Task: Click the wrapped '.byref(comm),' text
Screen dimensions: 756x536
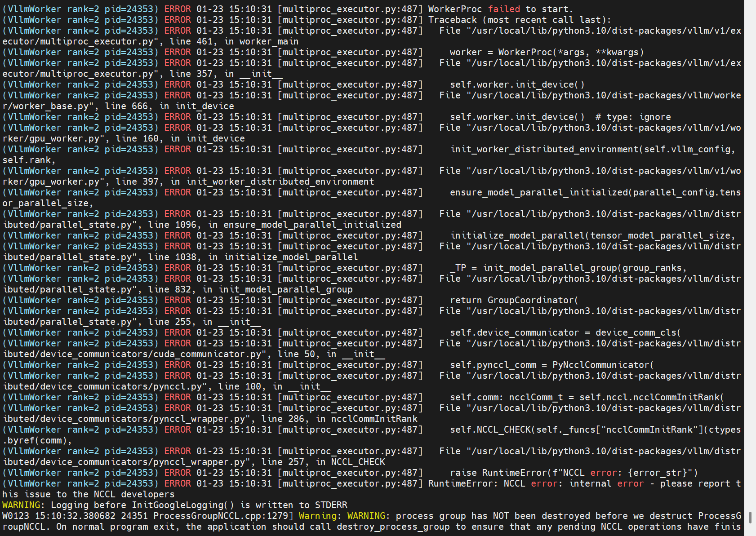Action: click(x=37, y=440)
